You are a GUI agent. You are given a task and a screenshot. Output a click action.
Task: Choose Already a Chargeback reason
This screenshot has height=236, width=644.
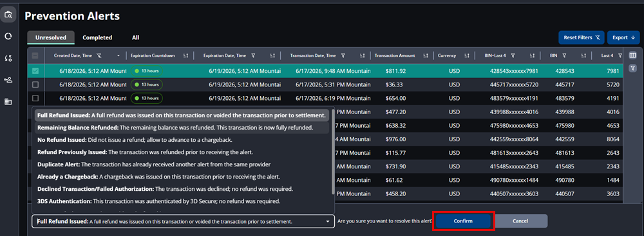click(x=182, y=177)
